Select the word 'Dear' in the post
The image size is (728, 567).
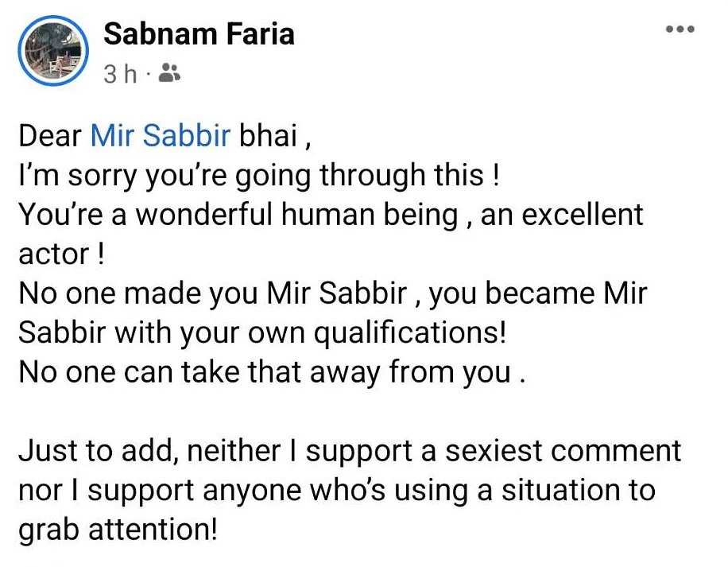coord(50,136)
